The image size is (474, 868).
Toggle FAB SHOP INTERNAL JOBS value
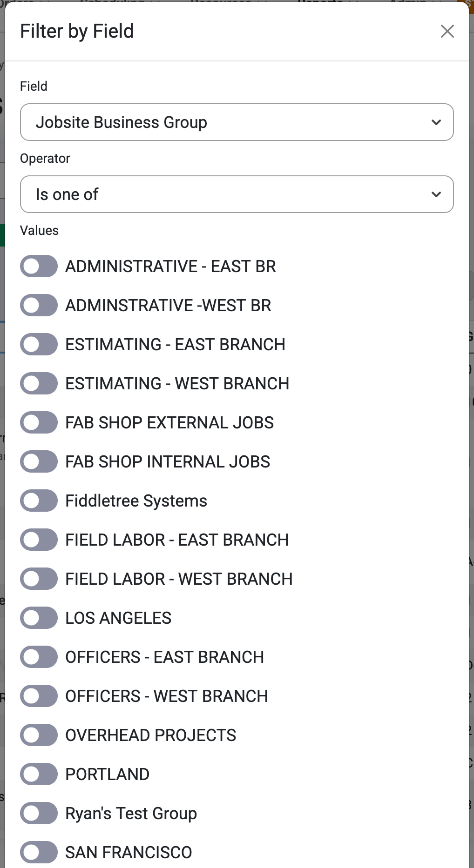click(39, 461)
